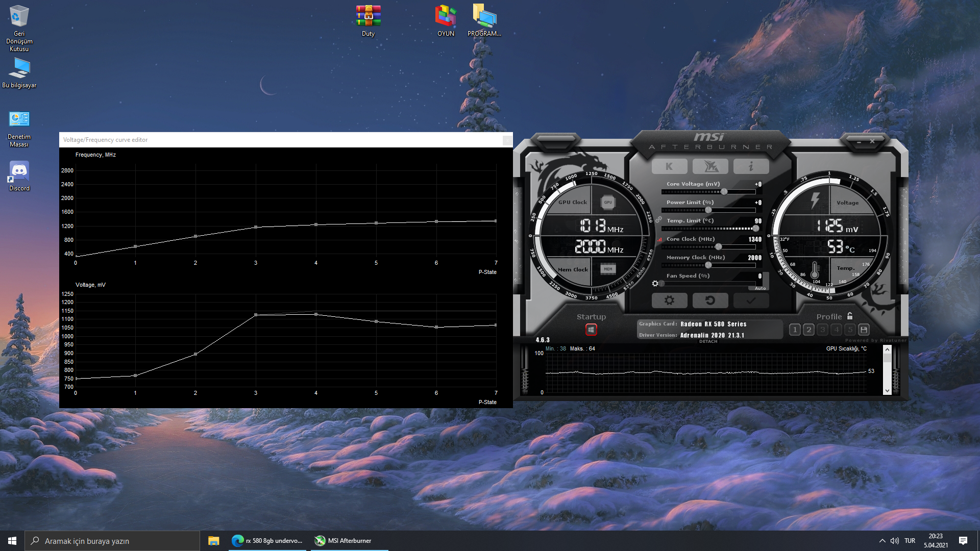Toggle the fan Auto button
Image resolution: width=980 pixels, height=551 pixels.
click(760, 288)
